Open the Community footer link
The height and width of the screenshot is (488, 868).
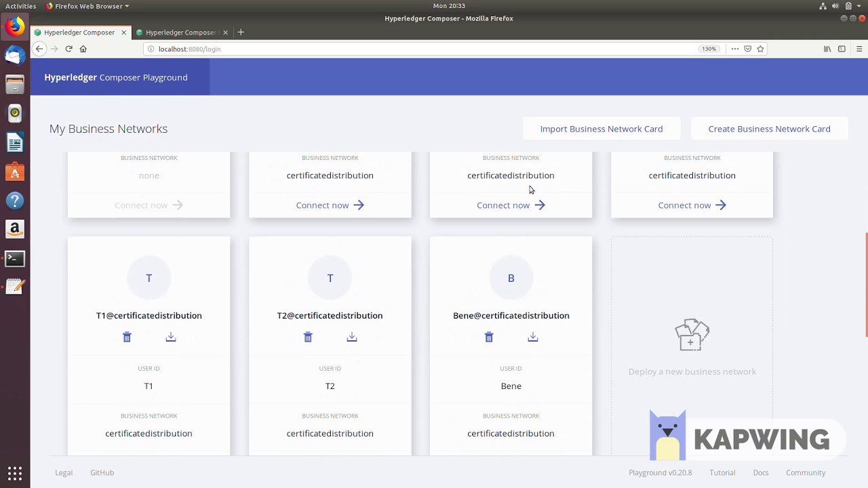click(806, 472)
